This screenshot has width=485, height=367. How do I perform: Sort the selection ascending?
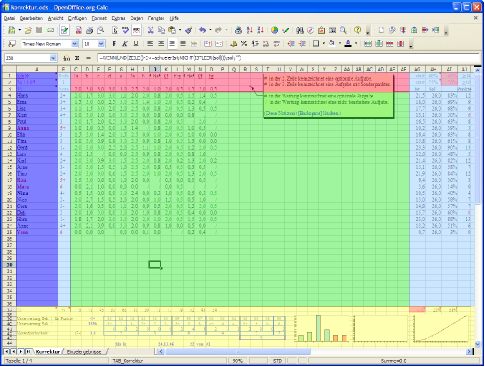pos(250,30)
